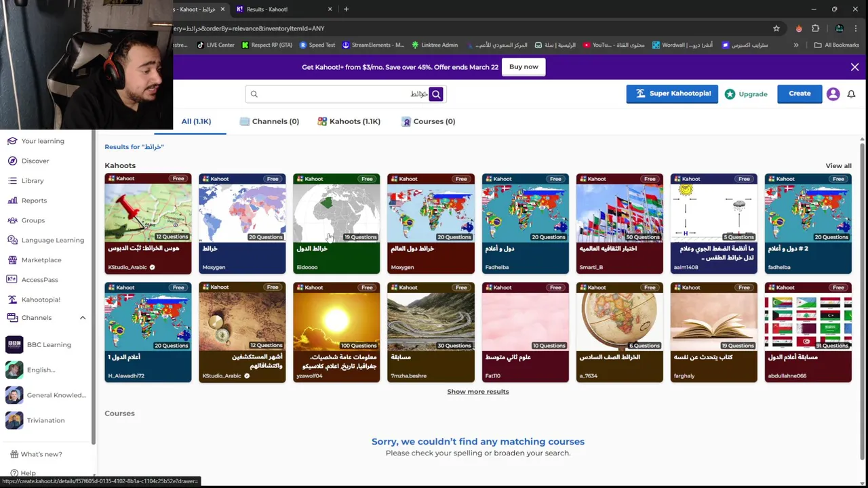Open the browser Extensions puzzle icon

pos(816,28)
